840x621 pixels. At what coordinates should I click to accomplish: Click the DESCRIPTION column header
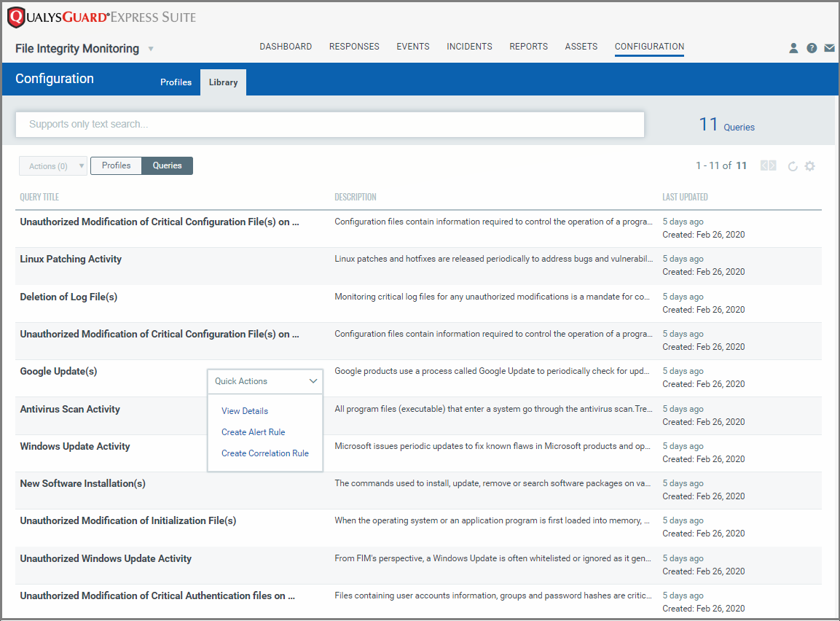[x=356, y=197]
